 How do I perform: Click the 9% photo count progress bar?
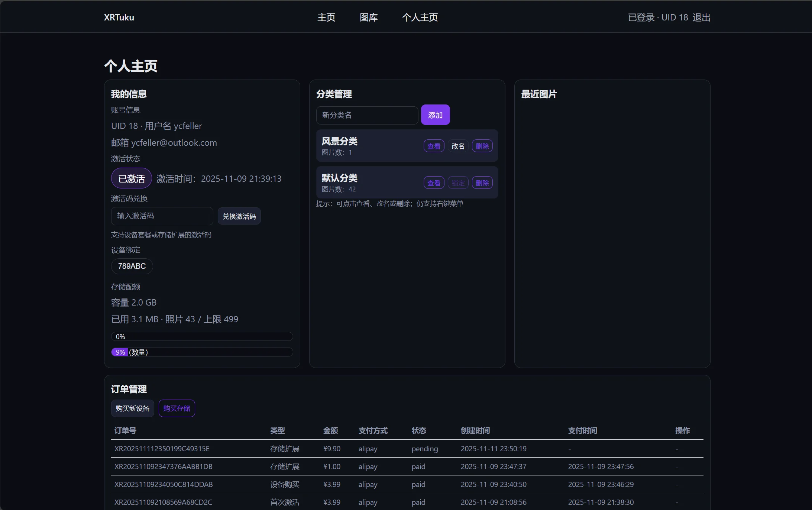(202, 352)
